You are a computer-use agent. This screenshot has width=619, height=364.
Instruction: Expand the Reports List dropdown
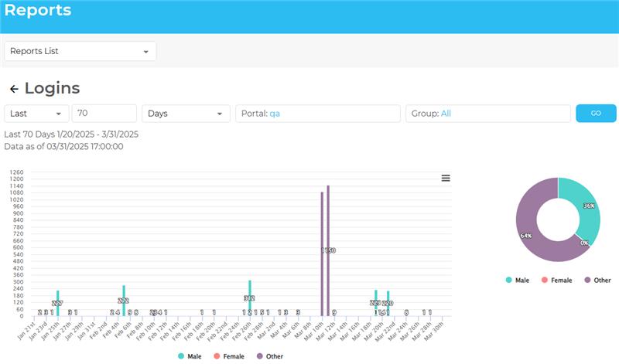pyautogui.click(x=80, y=52)
